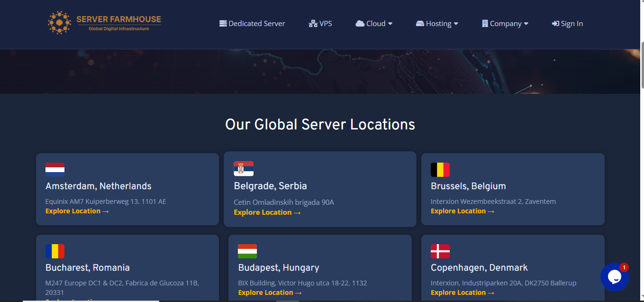The image size is (644, 302).
Task: Open the live chat bubble icon
Action: [x=614, y=277]
